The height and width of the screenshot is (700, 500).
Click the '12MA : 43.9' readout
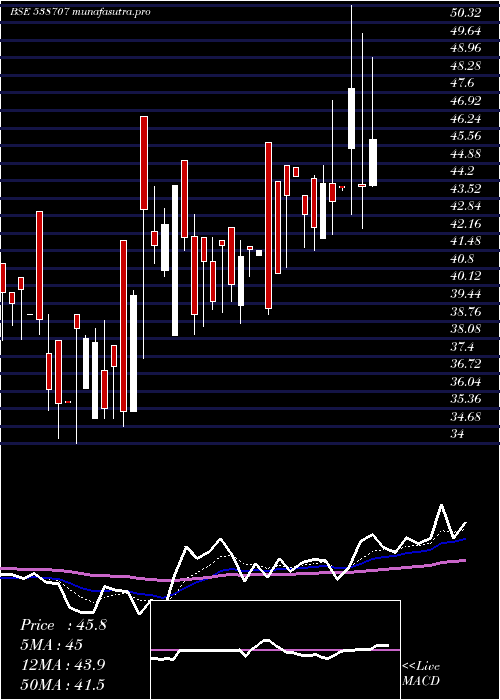click(x=63, y=665)
